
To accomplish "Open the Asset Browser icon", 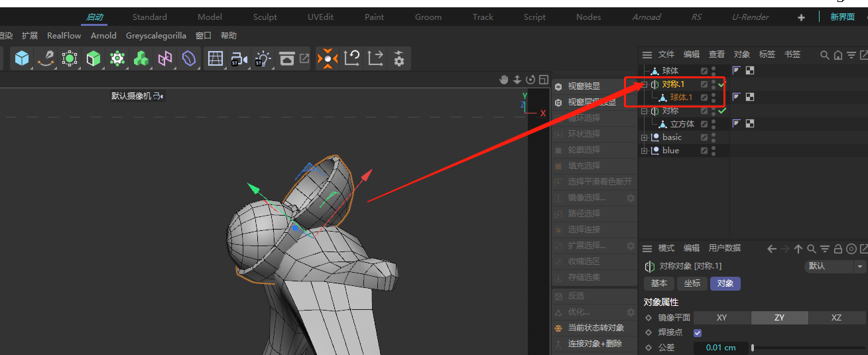I will [287, 59].
